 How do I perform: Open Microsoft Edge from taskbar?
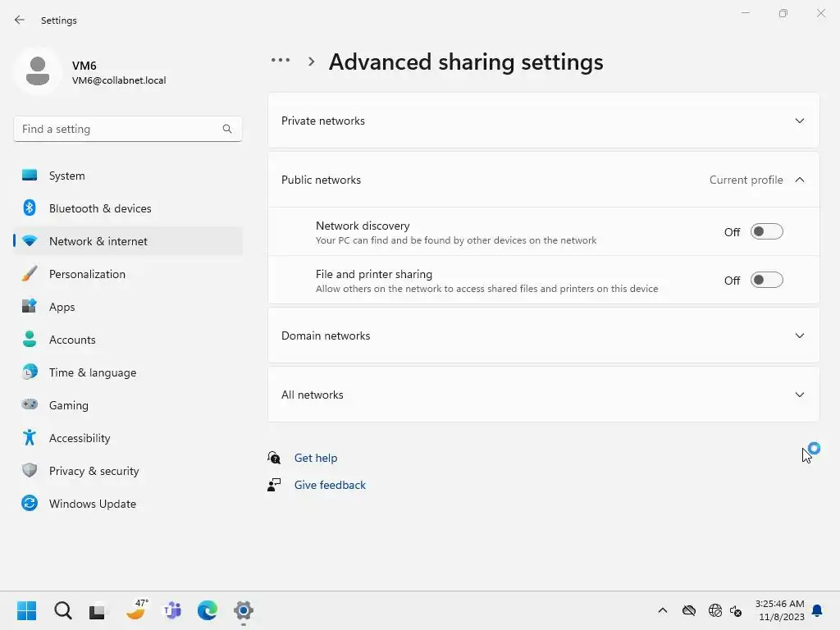click(208, 610)
